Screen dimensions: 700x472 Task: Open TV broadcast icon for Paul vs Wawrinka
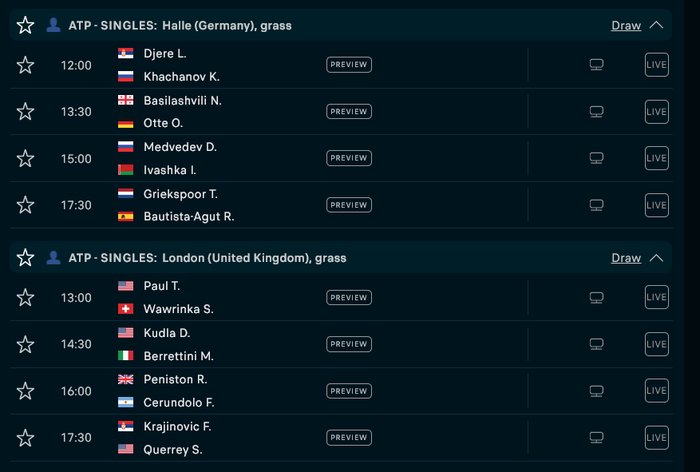click(x=596, y=297)
